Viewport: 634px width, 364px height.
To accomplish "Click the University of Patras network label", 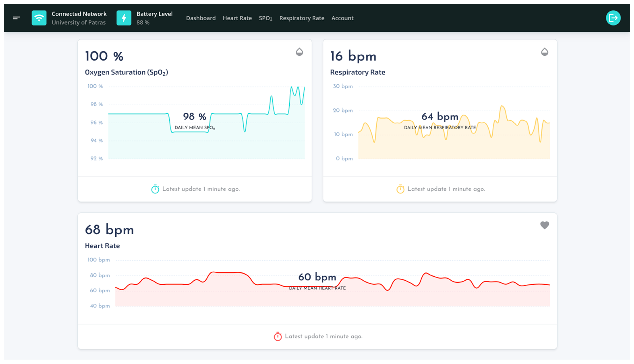I will click(79, 23).
